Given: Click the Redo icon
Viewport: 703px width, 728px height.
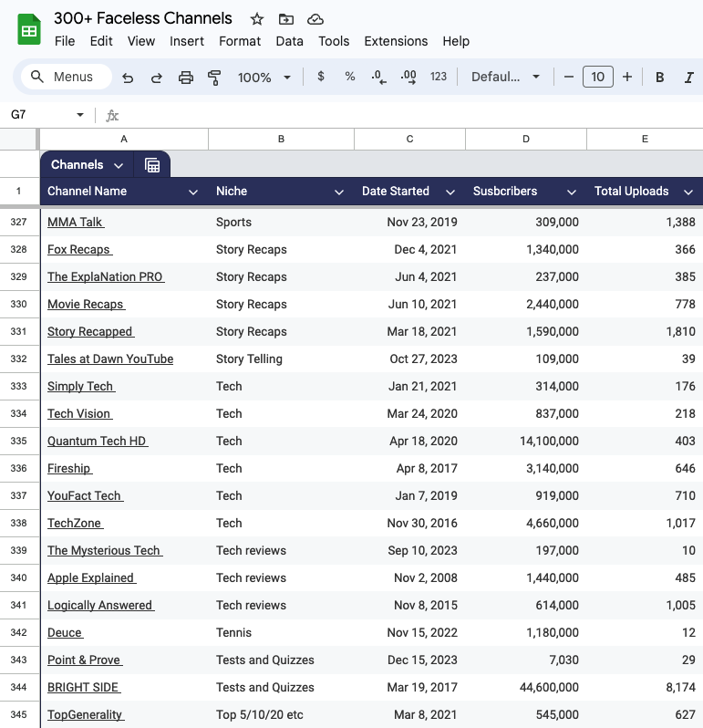Looking at the screenshot, I should pyautogui.click(x=157, y=77).
